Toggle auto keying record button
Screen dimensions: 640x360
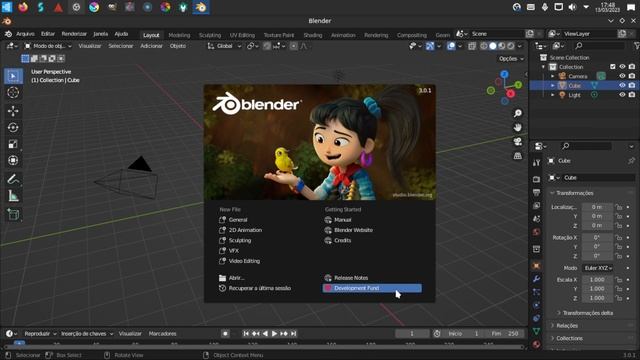pyautogui.click(x=225, y=333)
